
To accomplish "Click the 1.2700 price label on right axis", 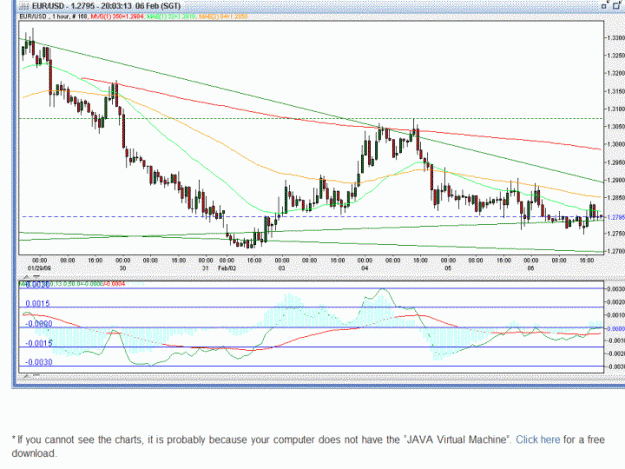I will pos(615,251).
